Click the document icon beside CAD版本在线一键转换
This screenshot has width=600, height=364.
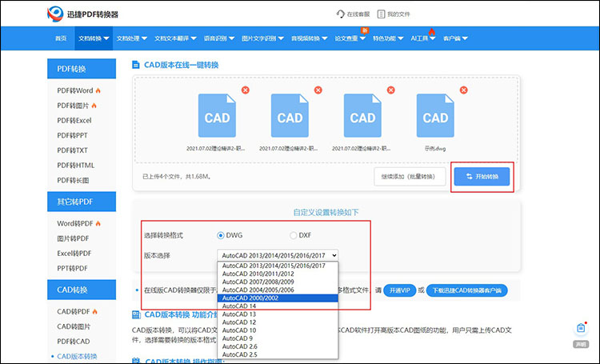point(135,65)
